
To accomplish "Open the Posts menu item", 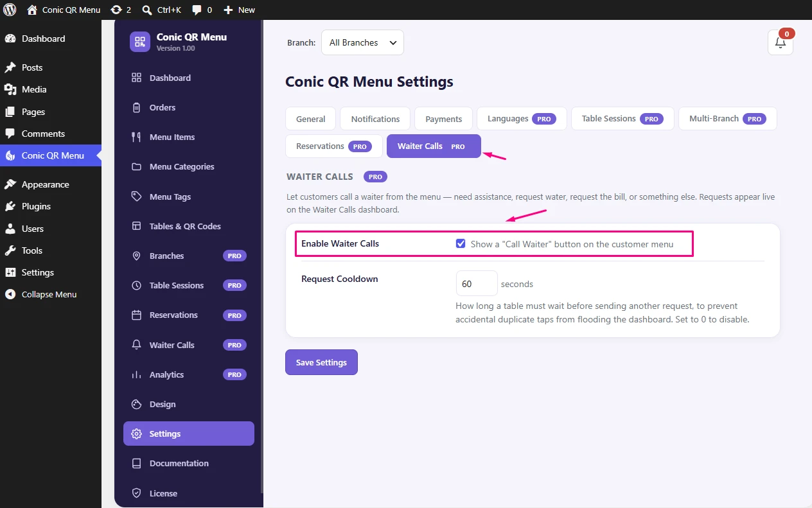I will pyautogui.click(x=51, y=67).
